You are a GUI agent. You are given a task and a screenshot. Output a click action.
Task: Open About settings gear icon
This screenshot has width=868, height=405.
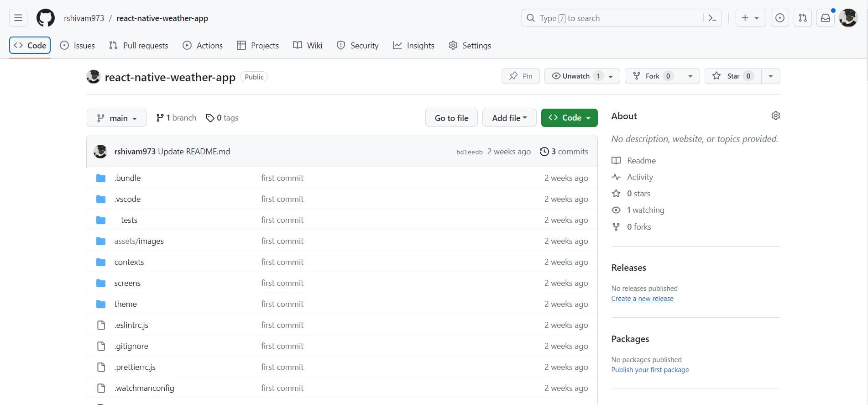tap(775, 116)
